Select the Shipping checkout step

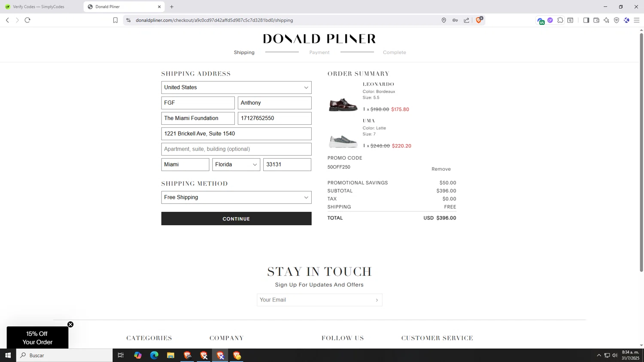(x=244, y=52)
